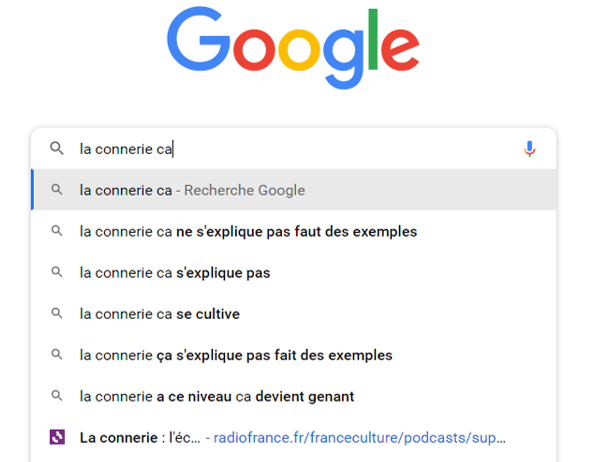Click the blue highlight bar of selected suggestion

(32, 190)
